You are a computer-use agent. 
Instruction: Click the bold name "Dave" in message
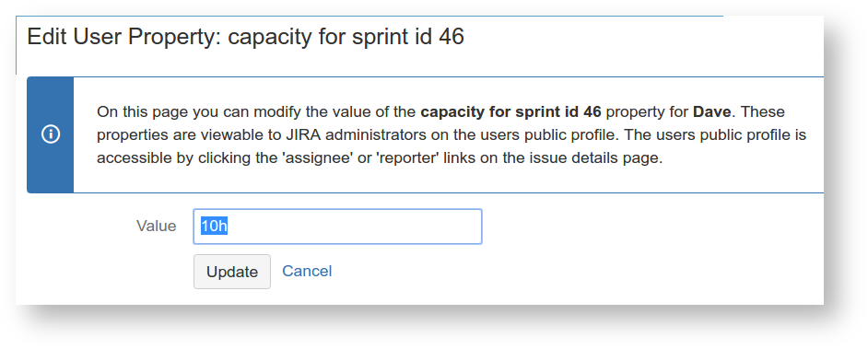(x=712, y=111)
